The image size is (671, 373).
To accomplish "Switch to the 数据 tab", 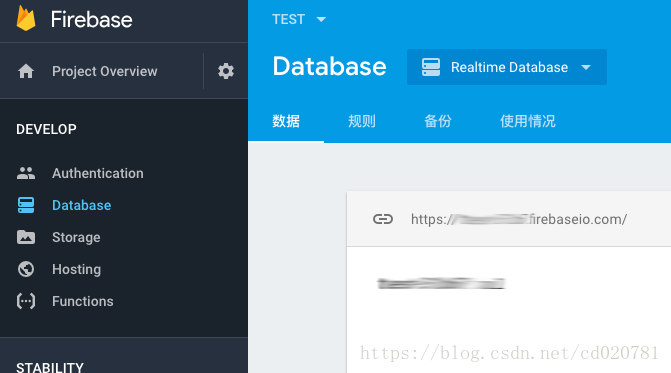I will [x=286, y=121].
